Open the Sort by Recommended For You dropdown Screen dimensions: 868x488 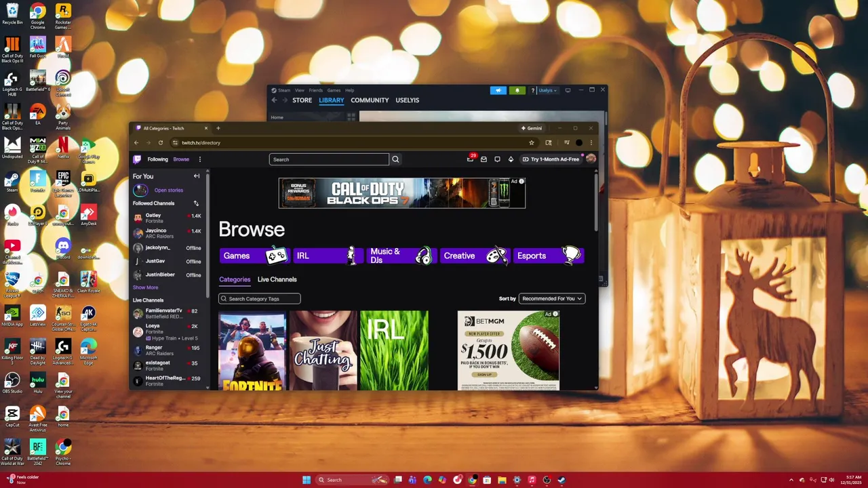(x=552, y=298)
